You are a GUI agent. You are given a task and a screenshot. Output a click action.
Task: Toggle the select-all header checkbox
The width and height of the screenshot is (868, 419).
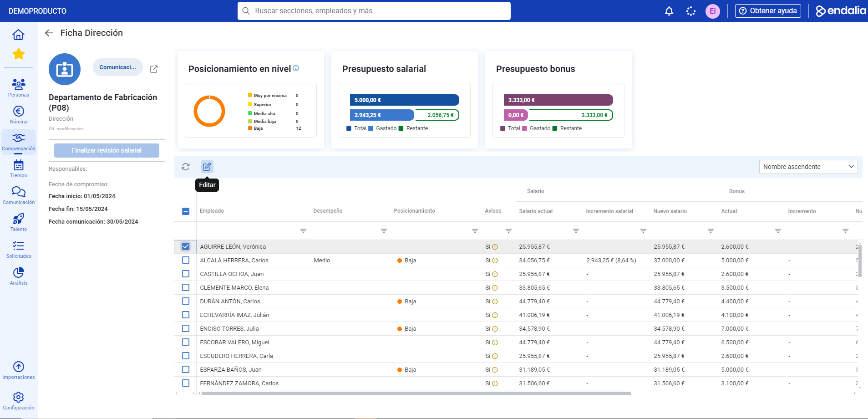click(186, 211)
